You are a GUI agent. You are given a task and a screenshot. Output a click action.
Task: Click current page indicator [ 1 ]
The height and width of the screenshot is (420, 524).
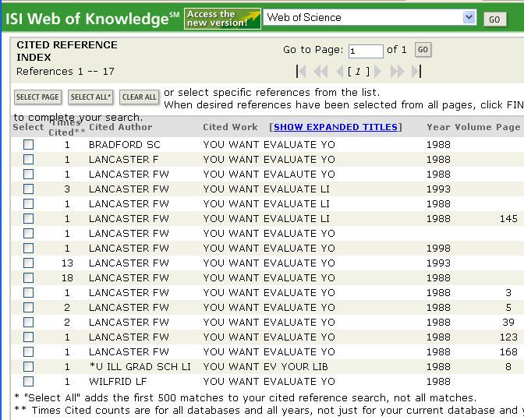(x=358, y=72)
